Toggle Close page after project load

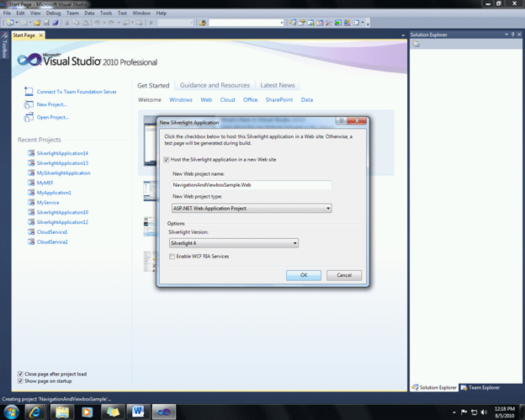(20, 374)
